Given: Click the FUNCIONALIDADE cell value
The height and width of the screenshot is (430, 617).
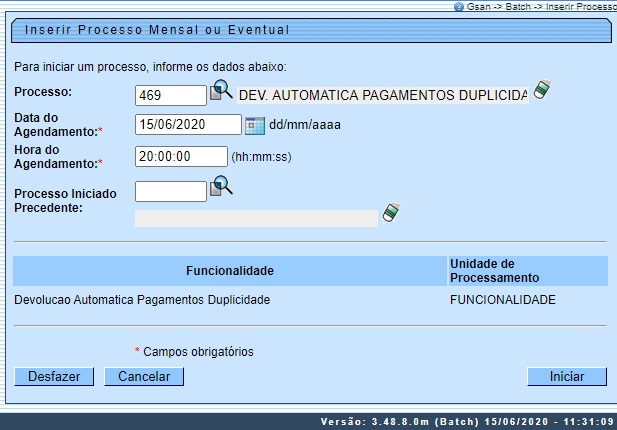Looking at the screenshot, I should tap(503, 300).
